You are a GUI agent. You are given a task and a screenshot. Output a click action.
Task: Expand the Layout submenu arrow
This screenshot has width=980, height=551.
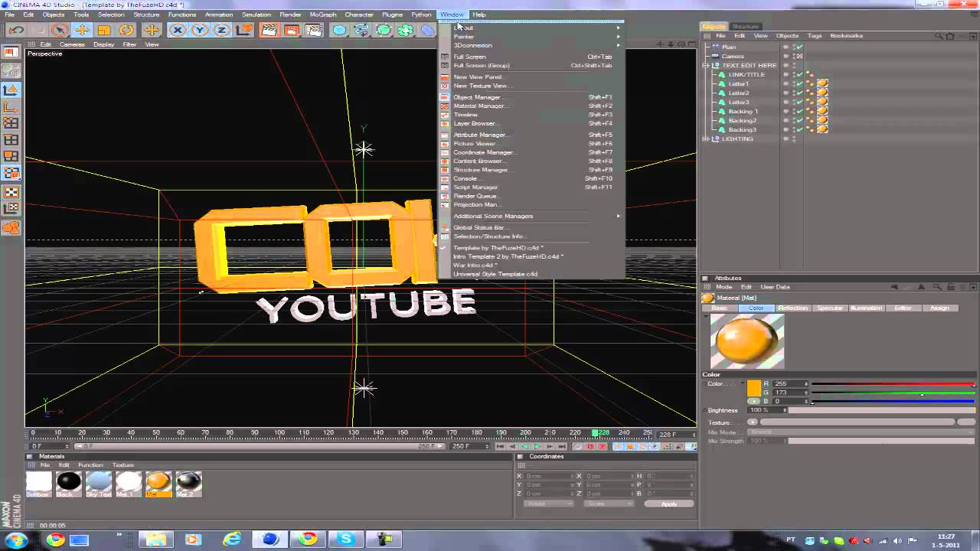click(619, 28)
